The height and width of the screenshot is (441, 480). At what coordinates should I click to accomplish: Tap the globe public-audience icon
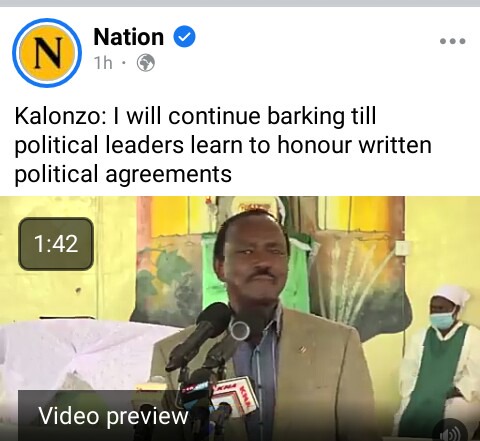pos(146,63)
